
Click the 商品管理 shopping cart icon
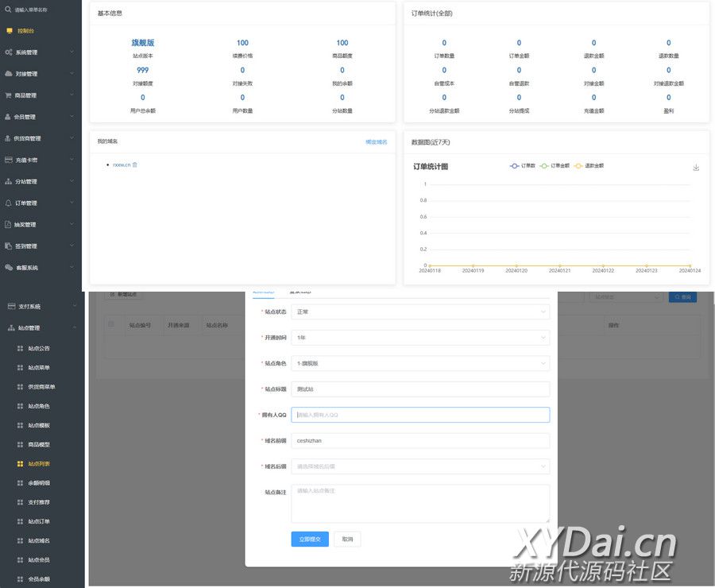[9, 95]
